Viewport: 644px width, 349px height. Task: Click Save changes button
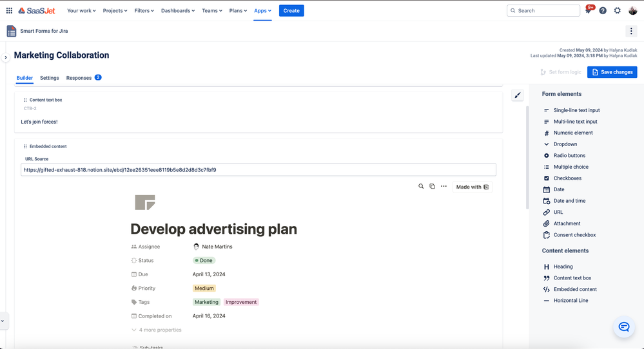(612, 72)
